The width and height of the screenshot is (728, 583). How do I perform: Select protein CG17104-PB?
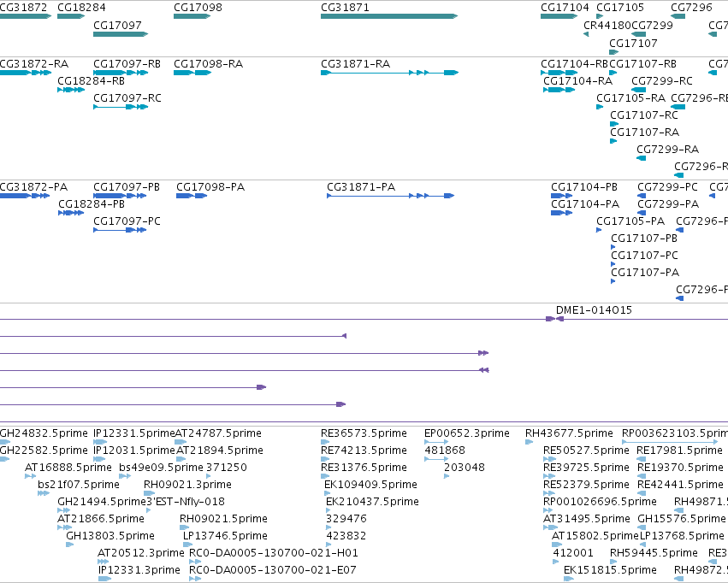562,197
